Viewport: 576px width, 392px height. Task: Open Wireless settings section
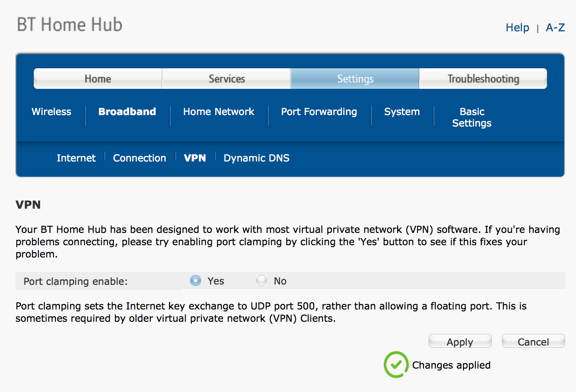(52, 111)
